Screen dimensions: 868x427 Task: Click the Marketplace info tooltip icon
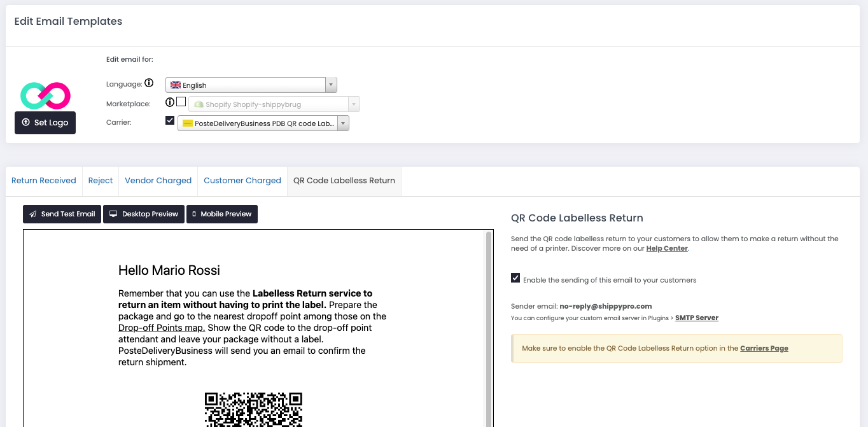[170, 102]
